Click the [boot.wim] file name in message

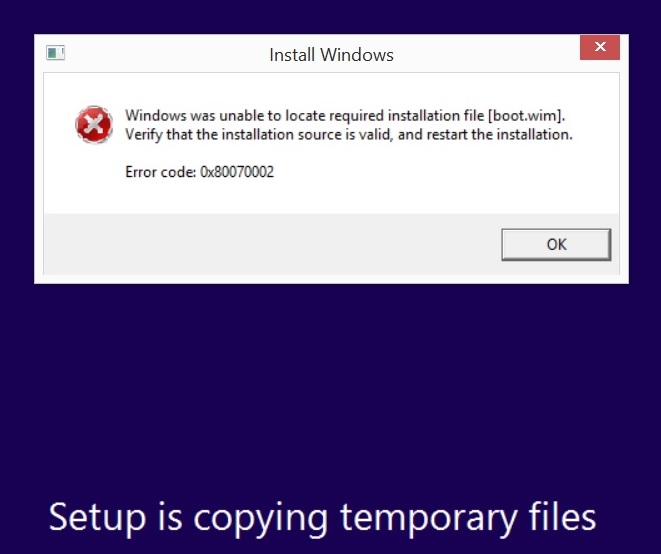(x=526, y=116)
